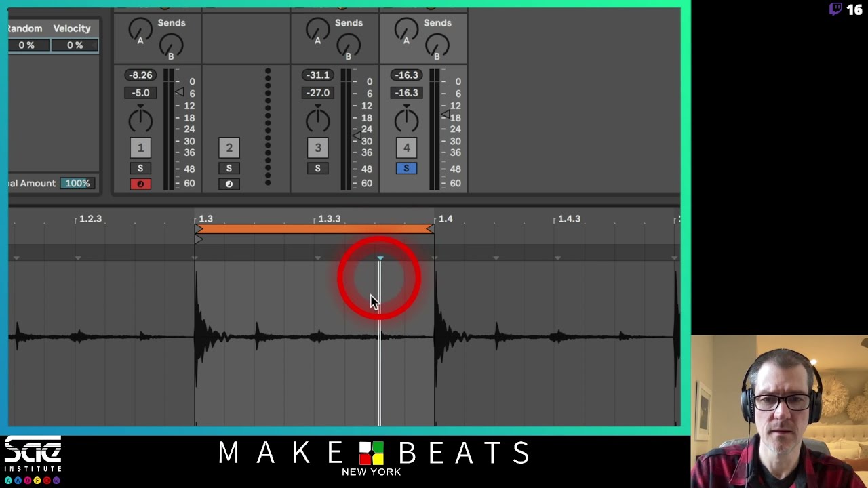The image size is (868, 488).
Task: Click the track 3 peak level -31.1
Action: click(317, 75)
